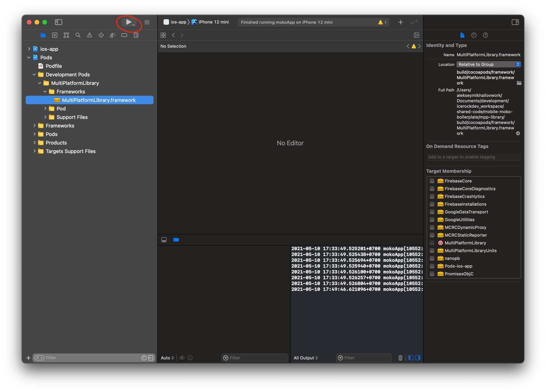Open the Source Control navigator
The width and height of the screenshot is (546, 392).
55,35
